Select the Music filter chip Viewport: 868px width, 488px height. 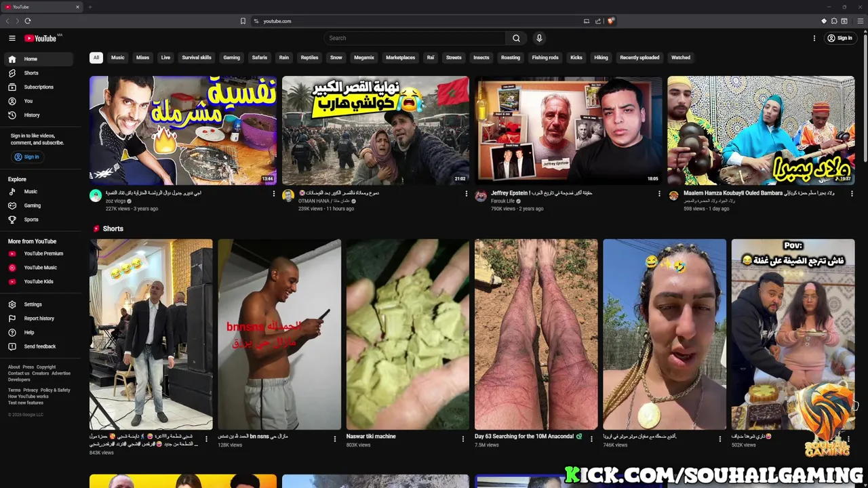(118, 58)
